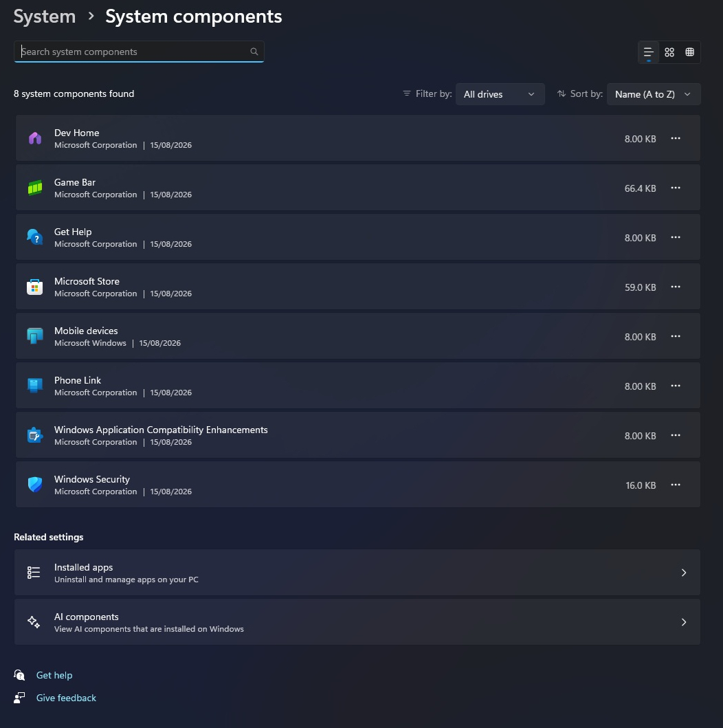Open more options for Get Help row
Image resolution: width=723 pixels, height=728 pixels.
click(x=675, y=237)
